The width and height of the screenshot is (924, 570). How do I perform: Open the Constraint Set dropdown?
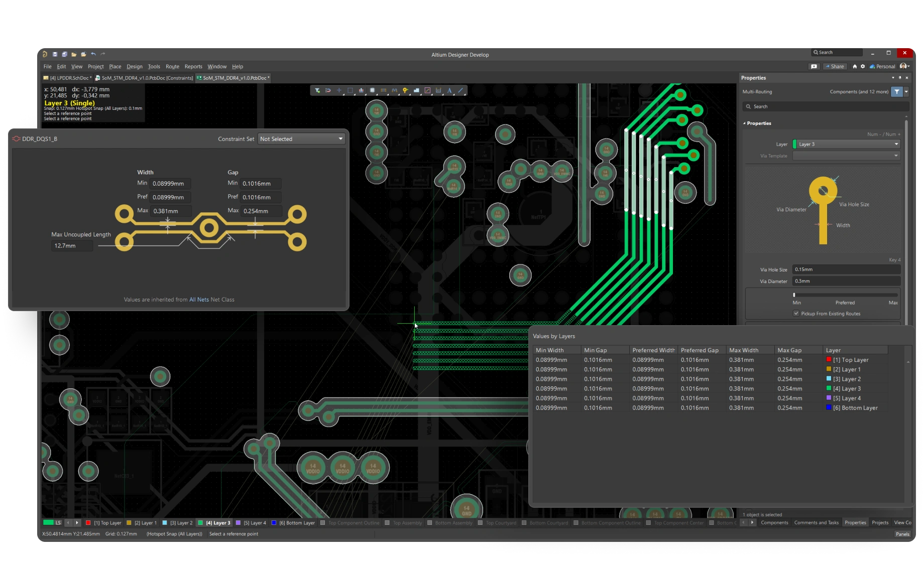pos(301,139)
